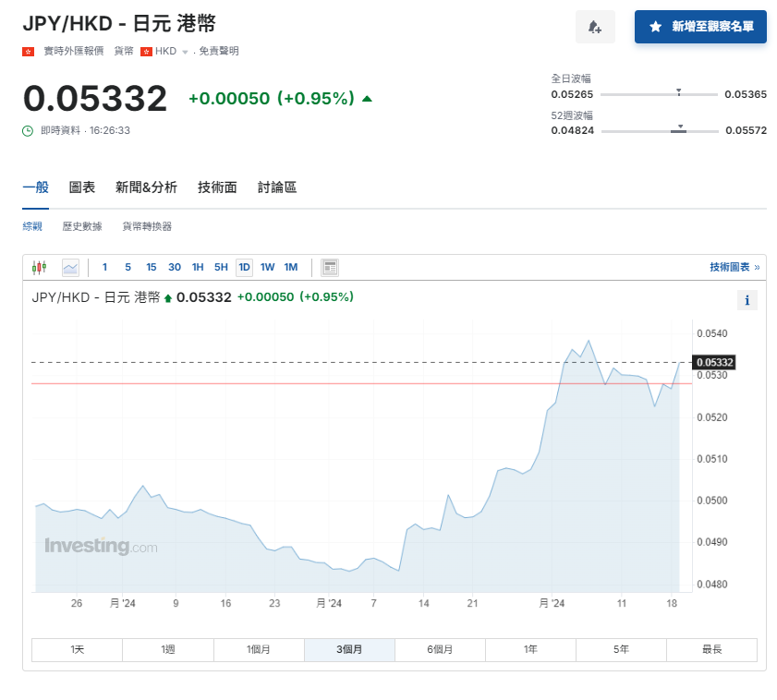Click 新增至觀察名單 button
The image size is (777, 700).
click(700, 27)
